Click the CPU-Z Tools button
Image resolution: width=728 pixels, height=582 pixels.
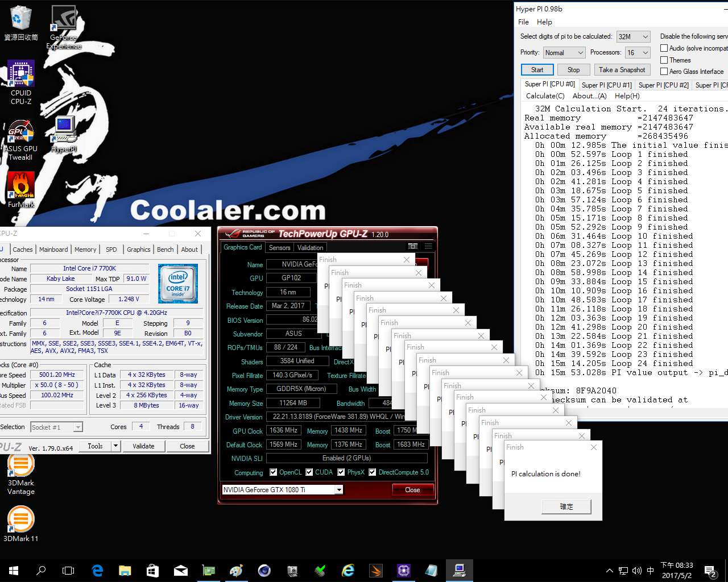point(95,446)
